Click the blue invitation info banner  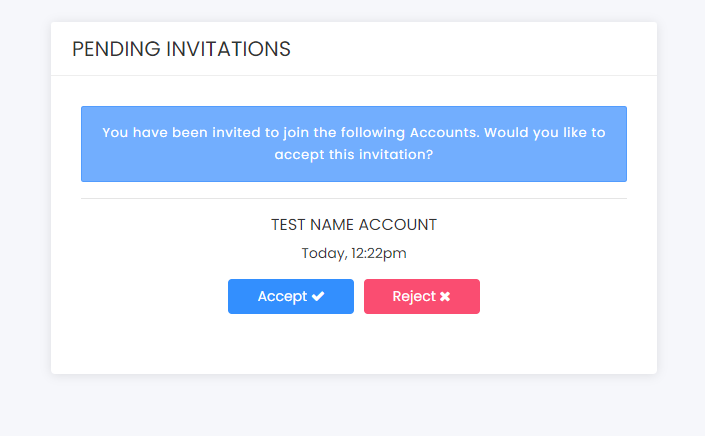pyautogui.click(x=354, y=144)
